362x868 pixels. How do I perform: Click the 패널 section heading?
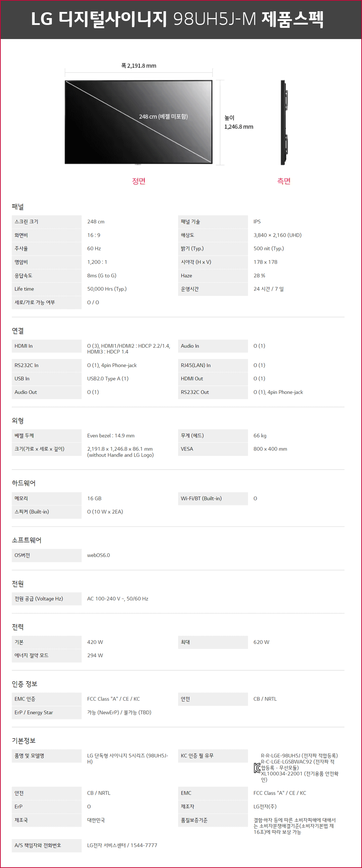tap(18, 207)
